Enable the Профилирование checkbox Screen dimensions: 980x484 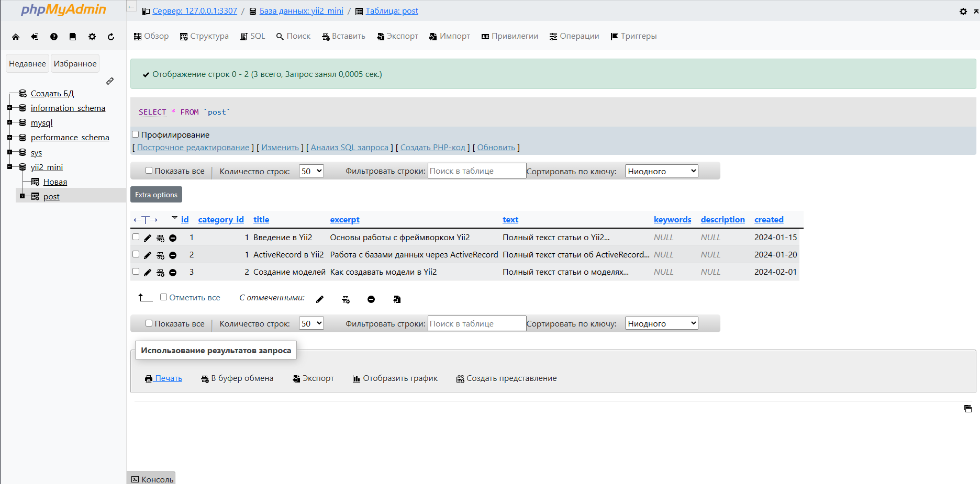pyautogui.click(x=136, y=134)
